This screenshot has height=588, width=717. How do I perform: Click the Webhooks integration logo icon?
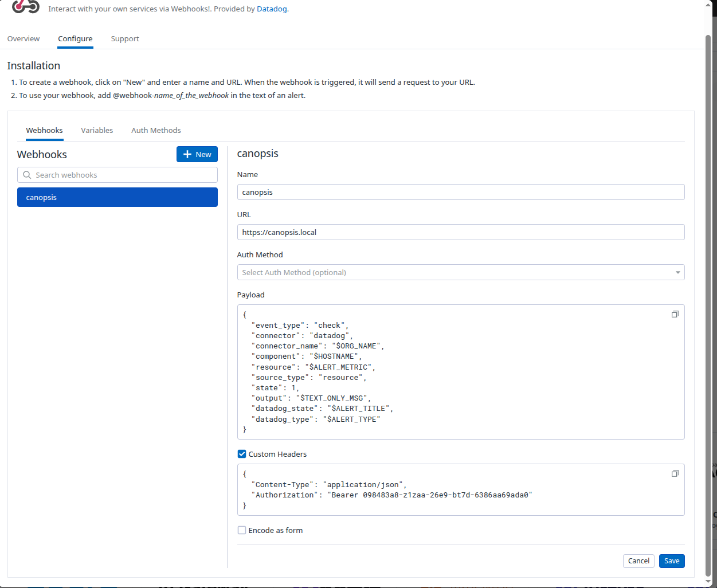click(26, 6)
